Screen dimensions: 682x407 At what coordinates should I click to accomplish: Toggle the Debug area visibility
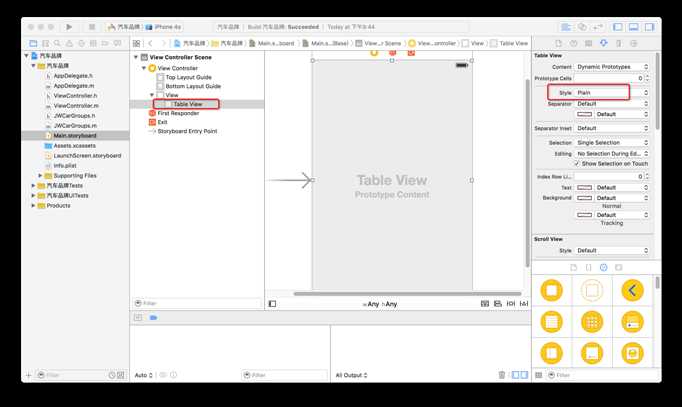[634, 27]
